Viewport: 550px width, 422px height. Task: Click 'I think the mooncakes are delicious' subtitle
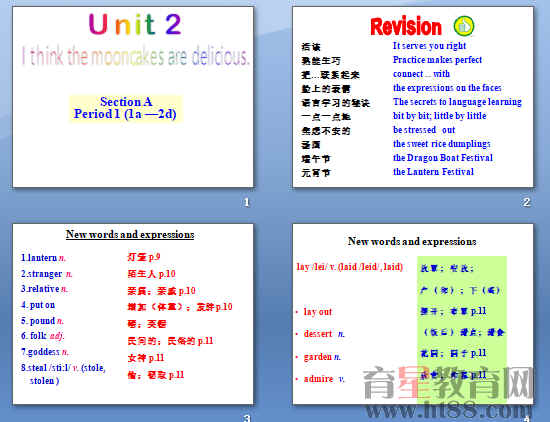pos(135,56)
